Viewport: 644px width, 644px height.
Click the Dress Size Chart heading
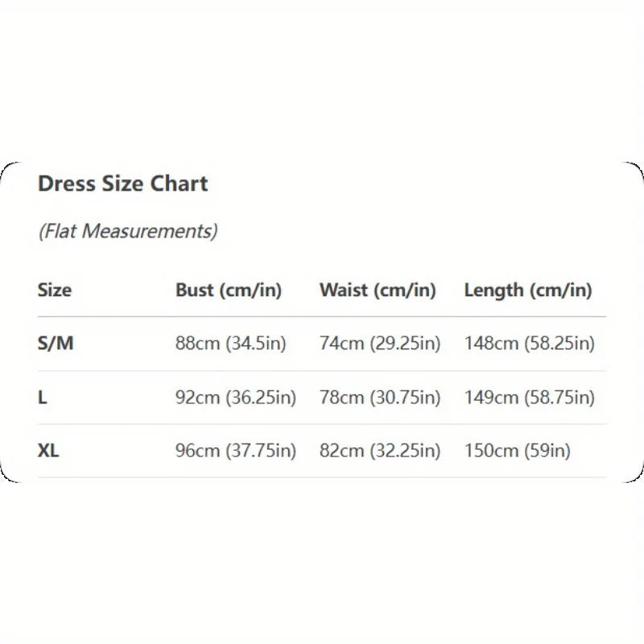pos(122,184)
